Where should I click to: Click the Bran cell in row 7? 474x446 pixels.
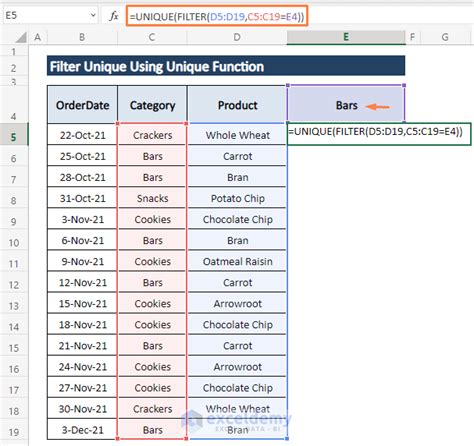click(237, 177)
